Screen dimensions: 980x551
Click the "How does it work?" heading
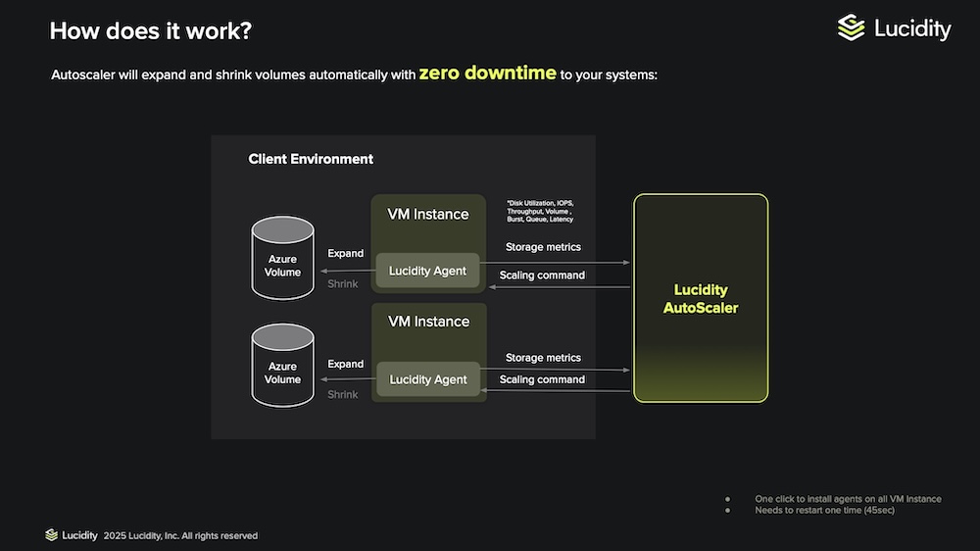[151, 30]
